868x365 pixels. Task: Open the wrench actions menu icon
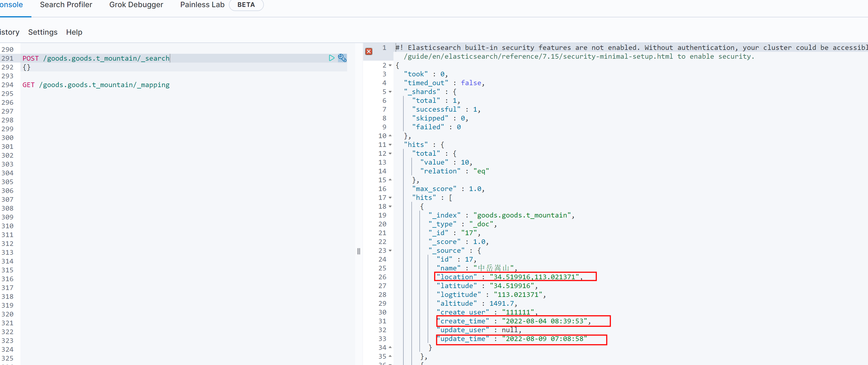[342, 58]
